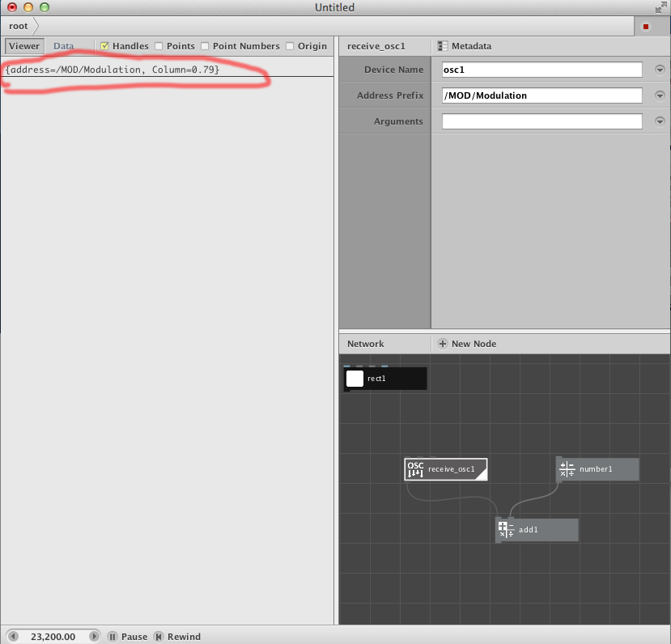671x644 pixels.
Task: Select the number1 node math icon
Action: coord(567,469)
